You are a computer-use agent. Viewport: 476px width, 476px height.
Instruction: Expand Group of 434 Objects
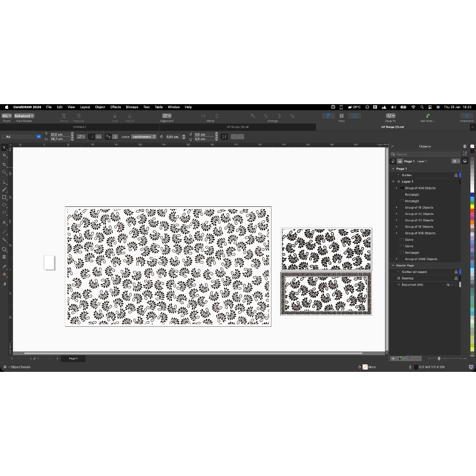coord(397,188)
